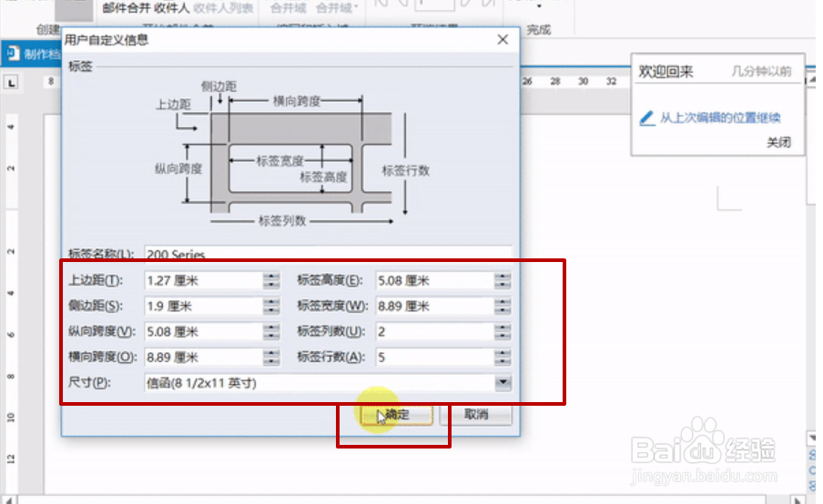Increase 上边距 with the up spinner arrow
Viewport: 823px width, 504px height.
pos(271,277)
